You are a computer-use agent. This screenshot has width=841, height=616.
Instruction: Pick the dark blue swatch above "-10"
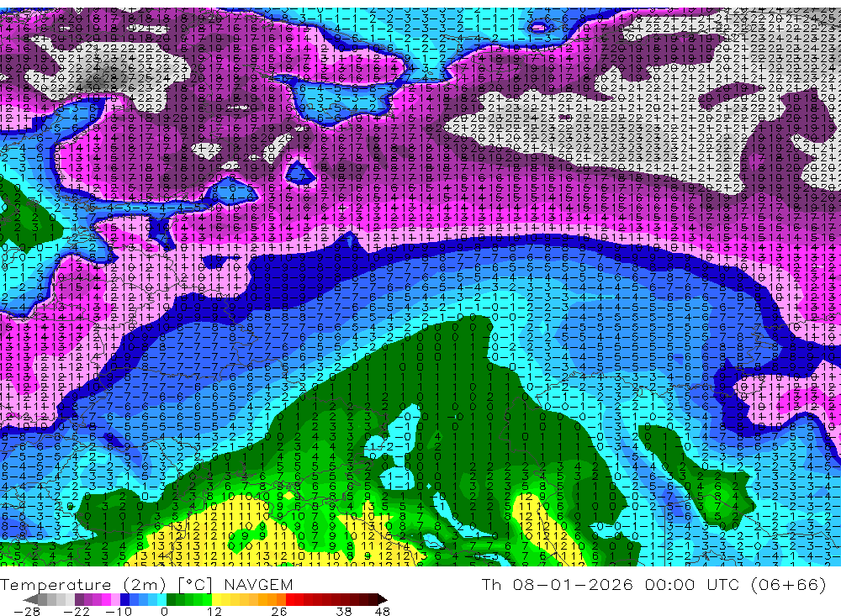click(x=124, y=600)
